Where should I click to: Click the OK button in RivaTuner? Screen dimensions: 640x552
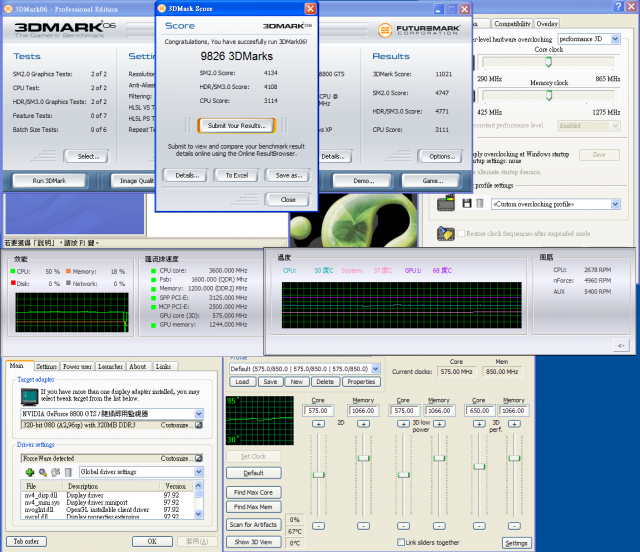(x=152, y=541)
